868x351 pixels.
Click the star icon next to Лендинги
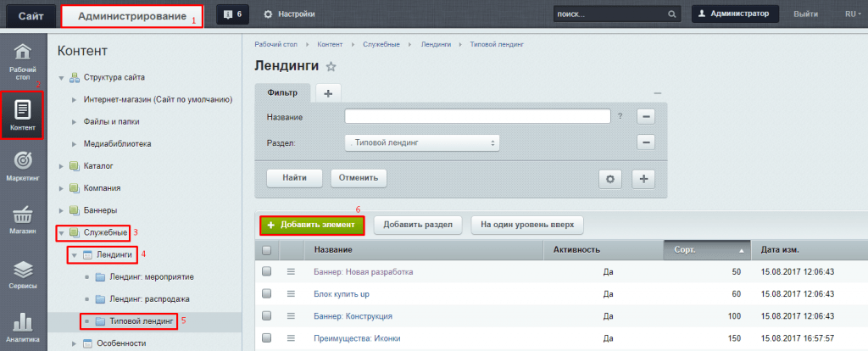331,66
